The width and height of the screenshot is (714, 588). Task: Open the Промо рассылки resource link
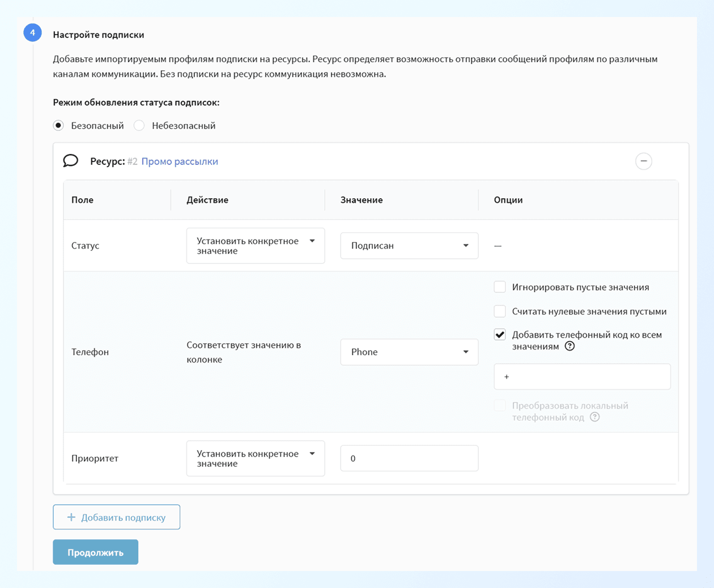click(x=180, y=161)
